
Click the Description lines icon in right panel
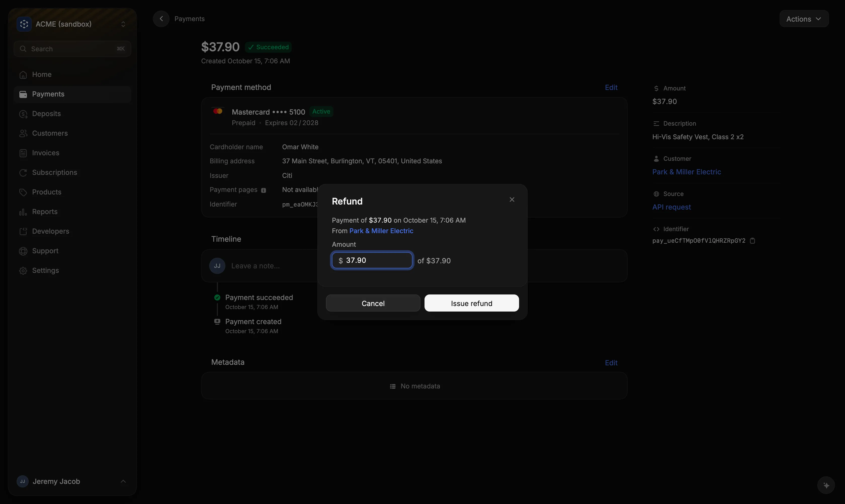coord(656,124)
